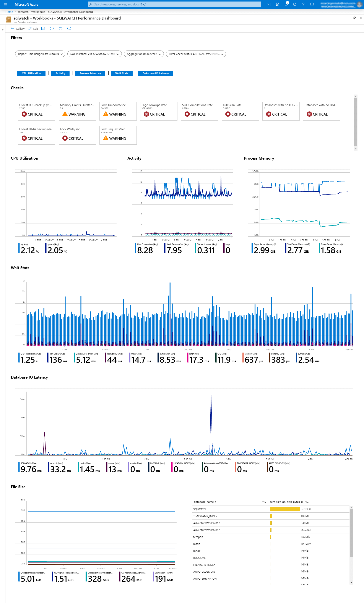
Task: Click the Full Scan Rate critical icon
Action: (x=228, y=114)
